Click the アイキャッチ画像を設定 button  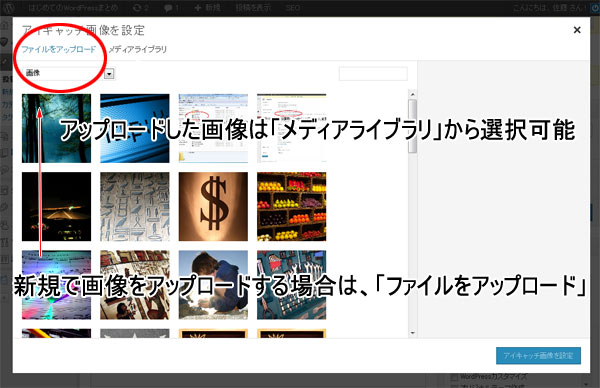(538, 355)
